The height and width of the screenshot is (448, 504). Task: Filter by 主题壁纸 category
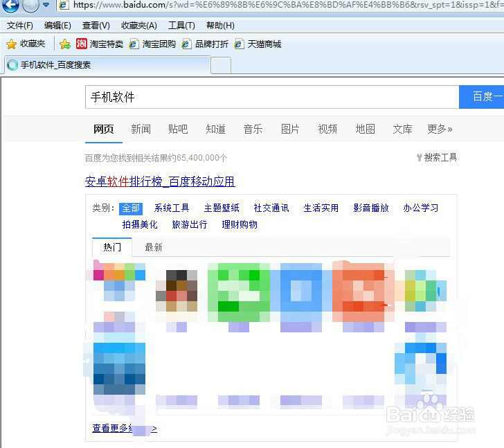[x=222, y=208]
